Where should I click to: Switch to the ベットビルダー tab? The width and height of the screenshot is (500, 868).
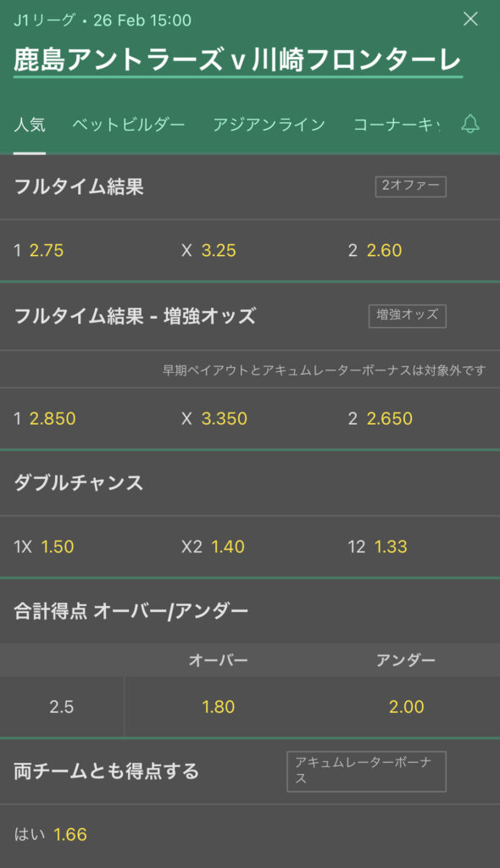[129, 125]
